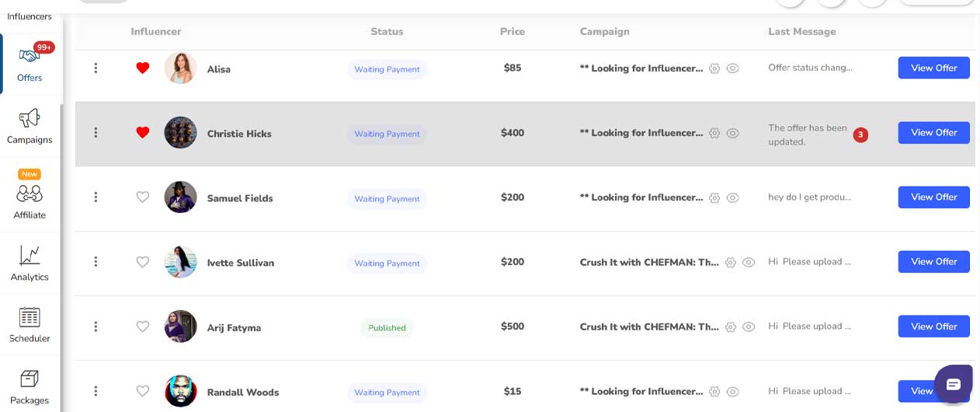Open the Campaigns megaphone icon

(x=30, y=118)
